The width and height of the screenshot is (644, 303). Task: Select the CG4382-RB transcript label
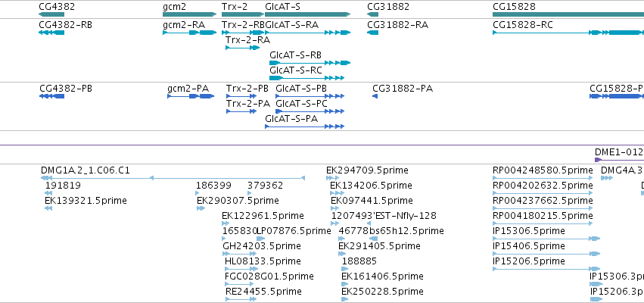point(65,25)
